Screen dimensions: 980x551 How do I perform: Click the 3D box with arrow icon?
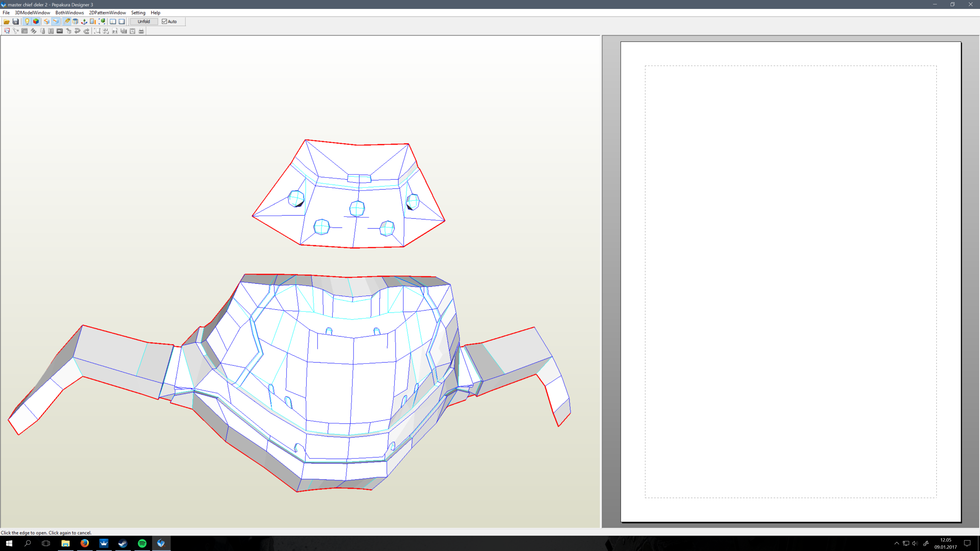(x=69, y=31)
